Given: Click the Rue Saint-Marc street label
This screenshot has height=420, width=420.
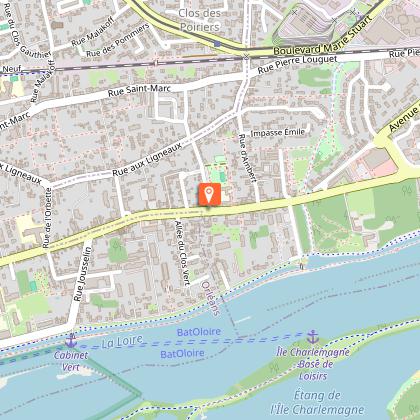Looking at the screenshot, I should click(x=139, y=90).
